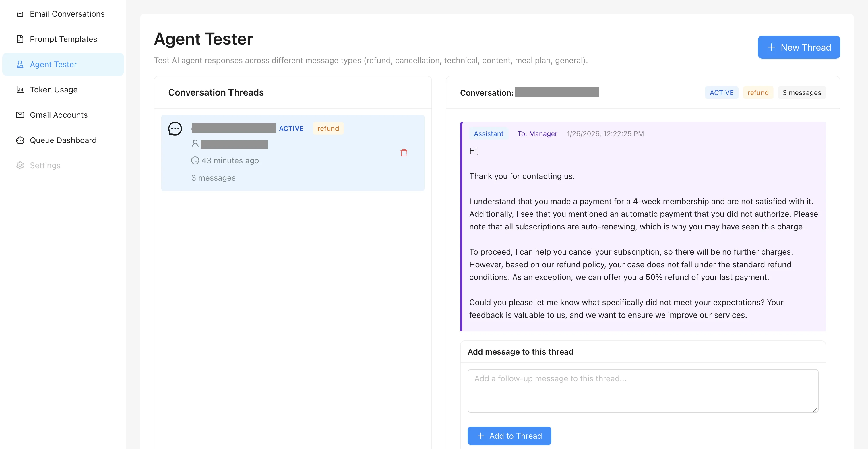
Task: Click the Agent Tester flask icon
Action: (x=20, y=64)
